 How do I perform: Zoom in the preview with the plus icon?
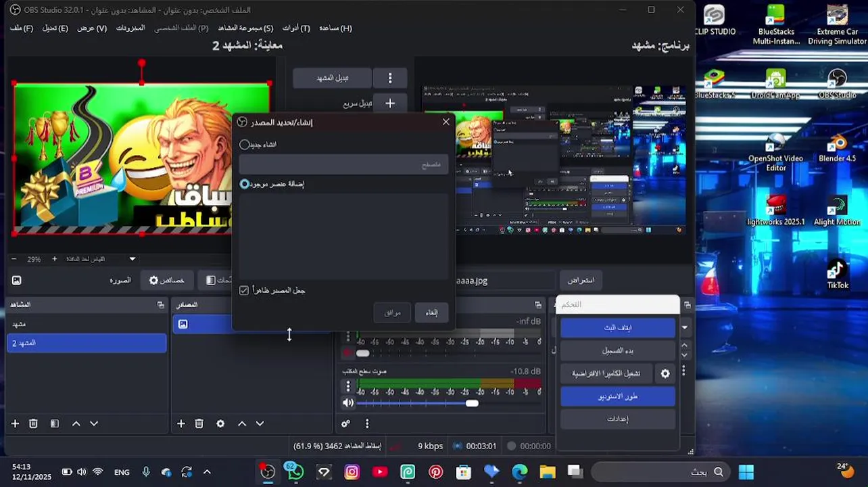tap(55, 259)
